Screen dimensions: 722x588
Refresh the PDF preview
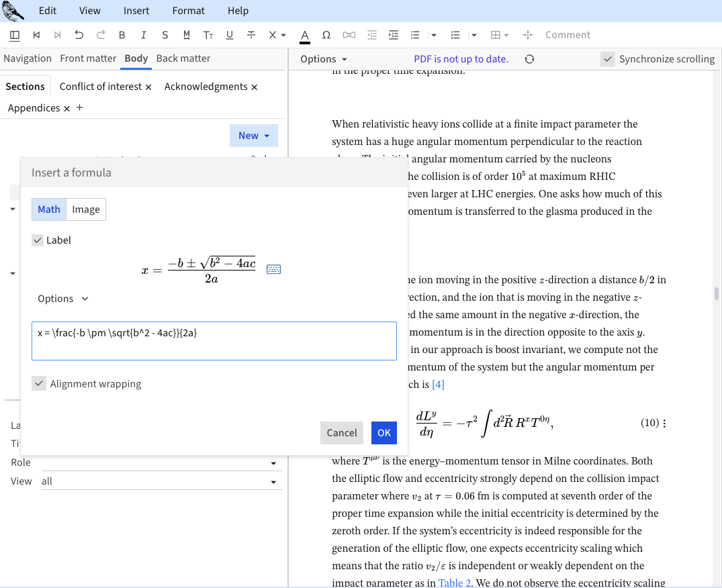point(529,59)
